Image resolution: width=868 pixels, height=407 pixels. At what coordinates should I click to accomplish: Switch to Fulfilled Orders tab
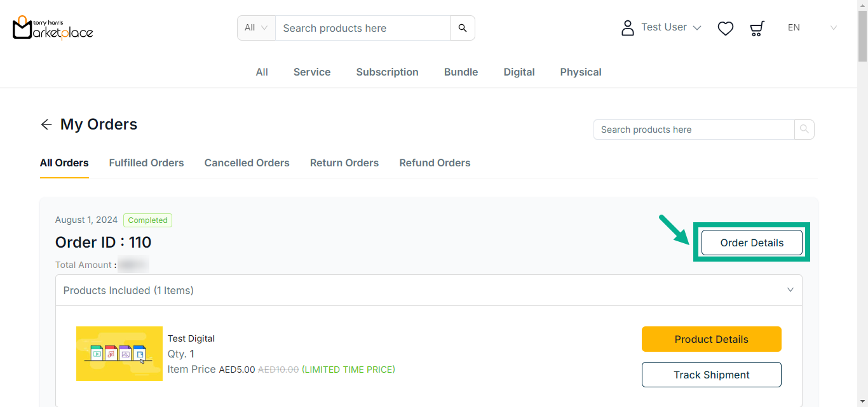146,163
